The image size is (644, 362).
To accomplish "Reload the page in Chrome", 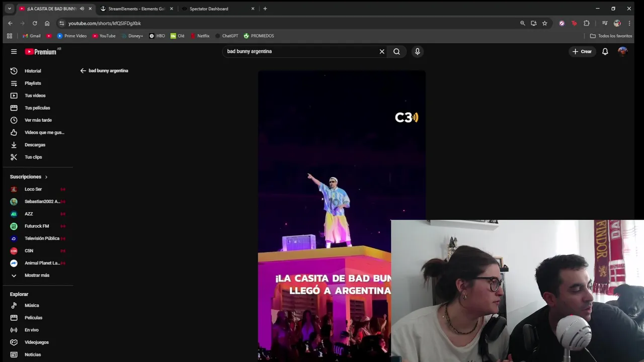I will tap(35, 23).
